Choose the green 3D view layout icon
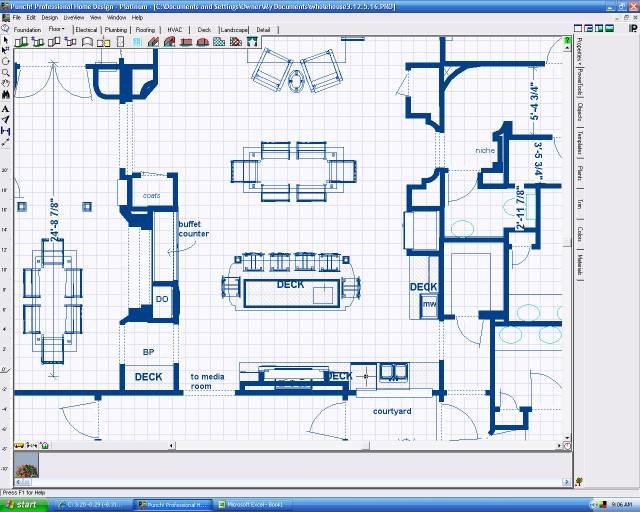The width and height of the screenshot is (640, 512). click(x=609, y=28)
